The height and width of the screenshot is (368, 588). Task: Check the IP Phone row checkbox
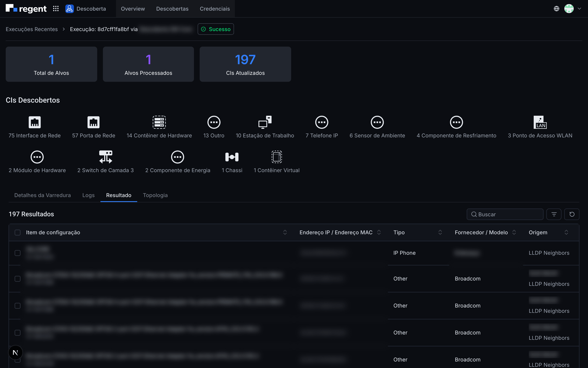(18, 253)
